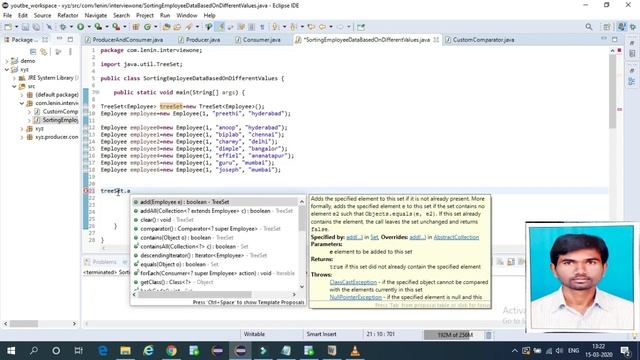
Task: Click the Toggle Mark Occurrences icon
Action: (x=220, y=27)
